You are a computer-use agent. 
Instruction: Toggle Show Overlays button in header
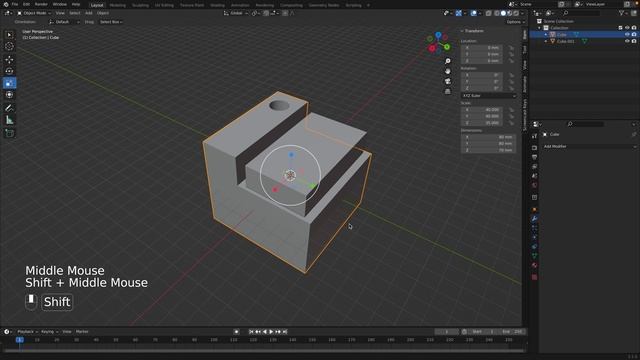click(473, 13)
